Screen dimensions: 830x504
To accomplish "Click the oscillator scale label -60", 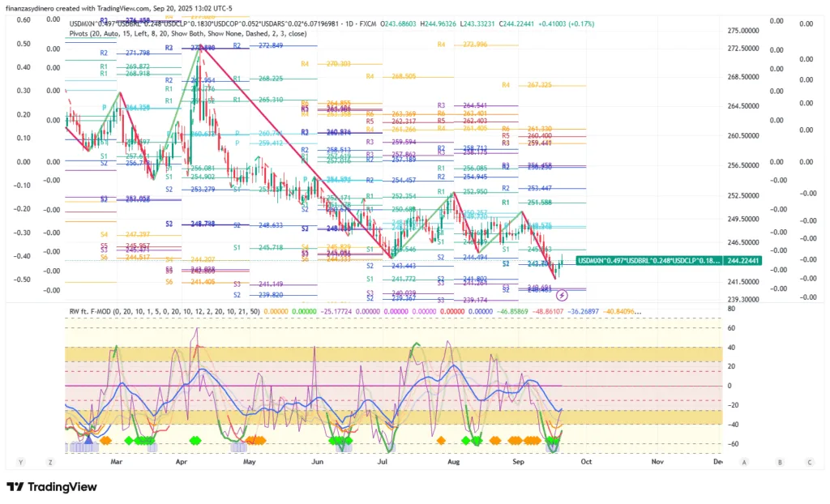I will [x=732, y=444].
